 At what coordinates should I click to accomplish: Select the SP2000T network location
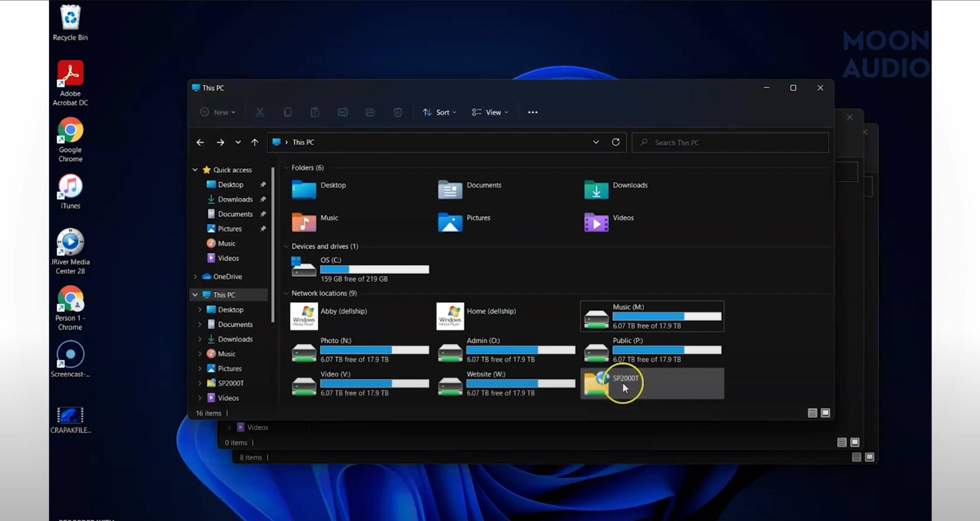(652, 383)
